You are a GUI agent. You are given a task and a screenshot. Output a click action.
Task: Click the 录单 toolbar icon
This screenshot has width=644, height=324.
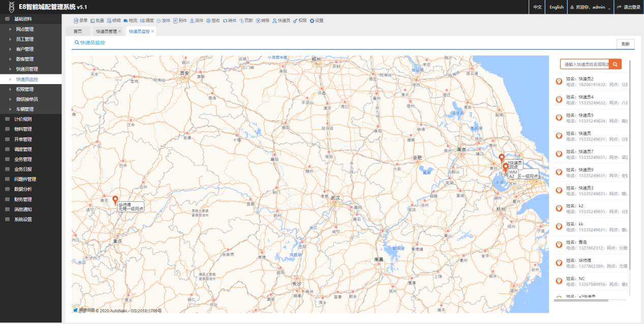point(76,21)
